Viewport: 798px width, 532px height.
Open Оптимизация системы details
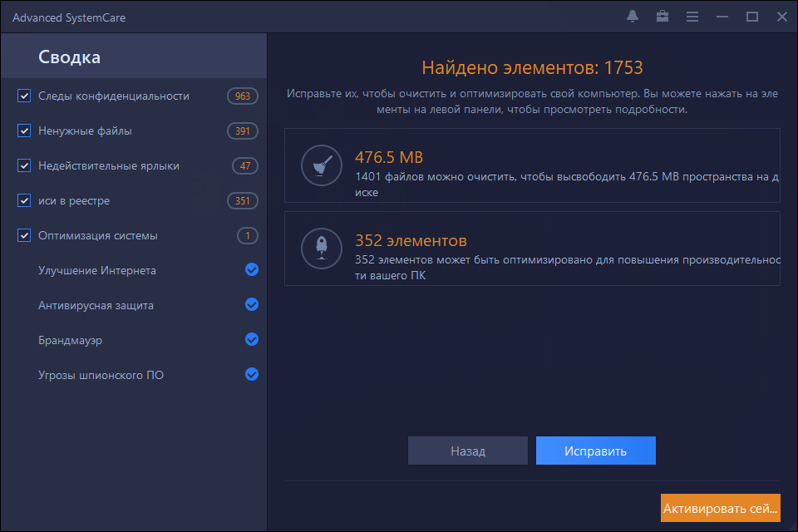98,236
